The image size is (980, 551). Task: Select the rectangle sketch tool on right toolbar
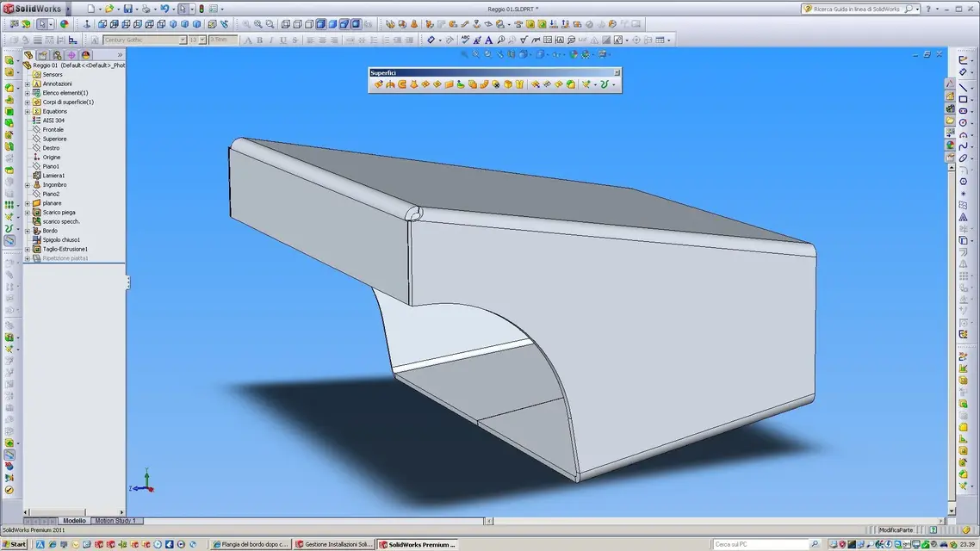[963, 99]
